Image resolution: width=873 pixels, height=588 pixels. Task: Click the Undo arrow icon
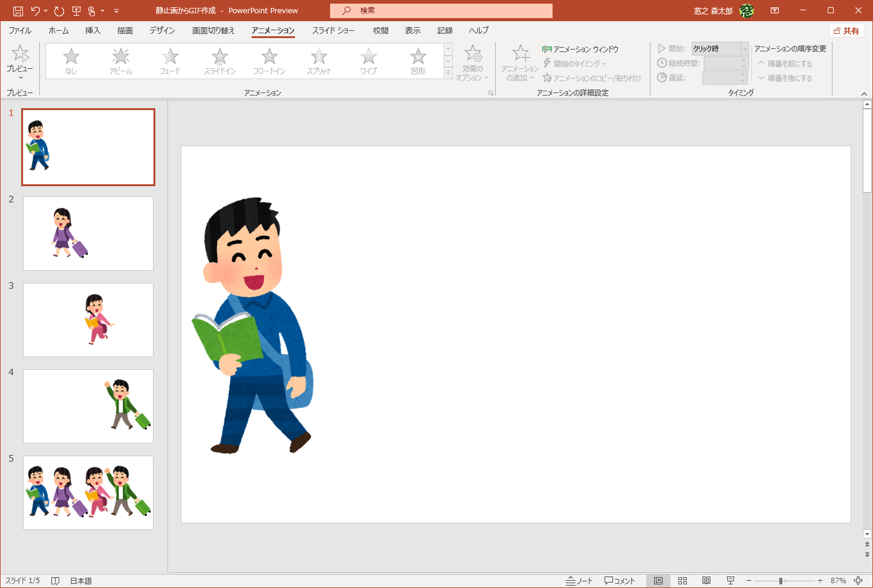[36, 11]
